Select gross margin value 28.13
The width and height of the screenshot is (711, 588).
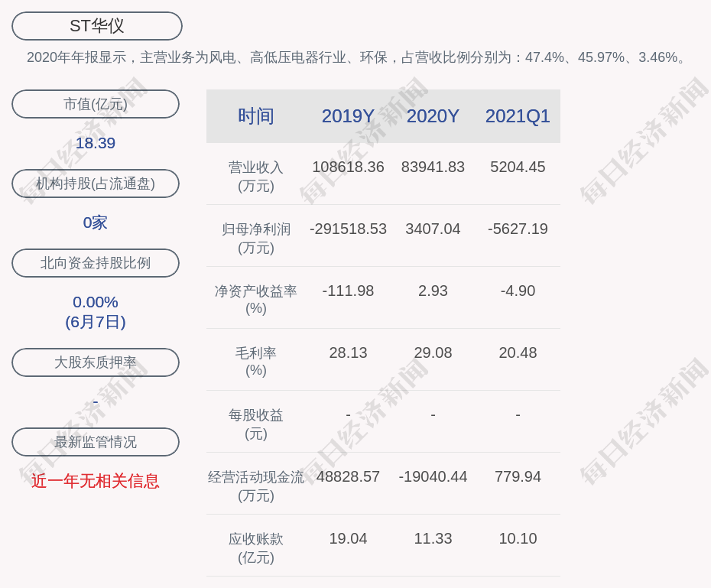point(348,352)
